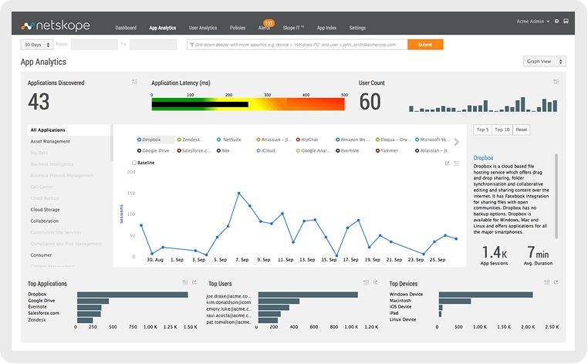Click the Application Latency gauge bar

248,104
